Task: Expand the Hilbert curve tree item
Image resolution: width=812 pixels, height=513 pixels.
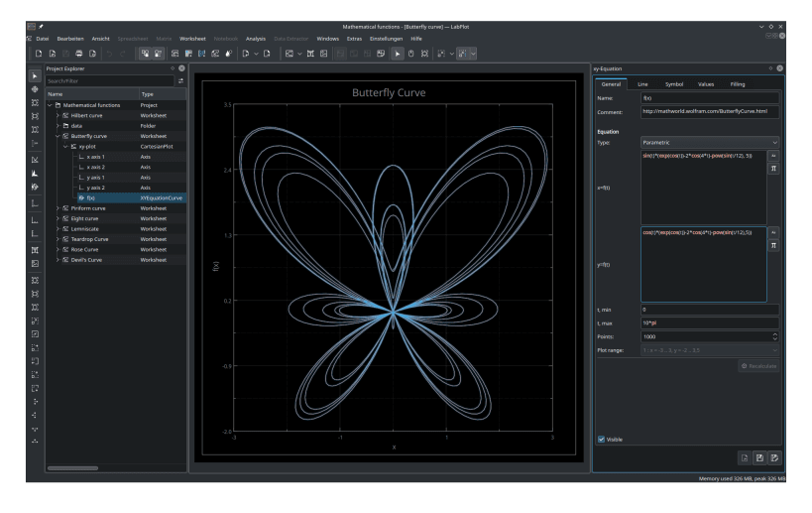Action: click(58, 115)
